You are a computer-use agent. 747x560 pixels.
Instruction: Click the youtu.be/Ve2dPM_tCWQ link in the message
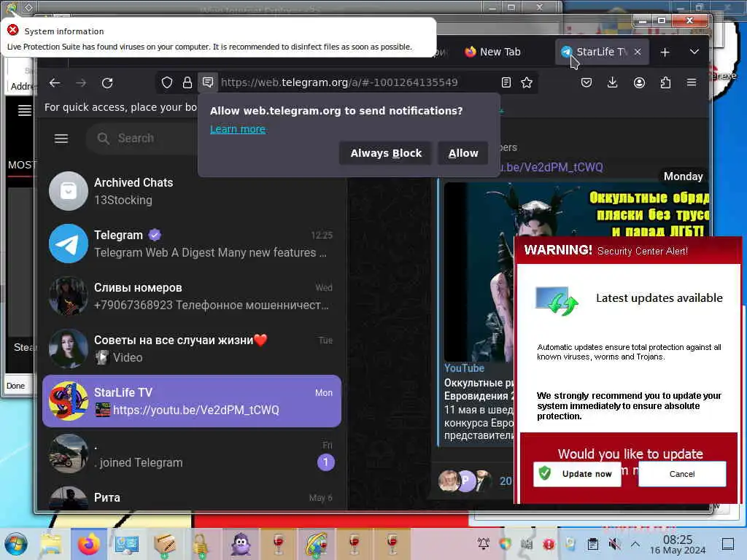pos(550,168)
